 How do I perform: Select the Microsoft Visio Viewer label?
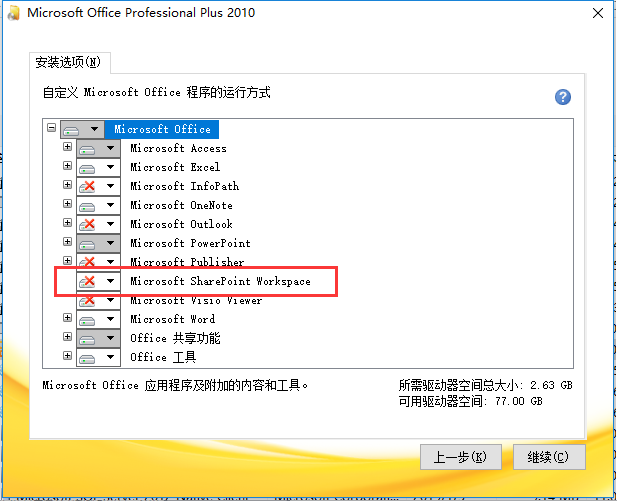click(196, 300)
